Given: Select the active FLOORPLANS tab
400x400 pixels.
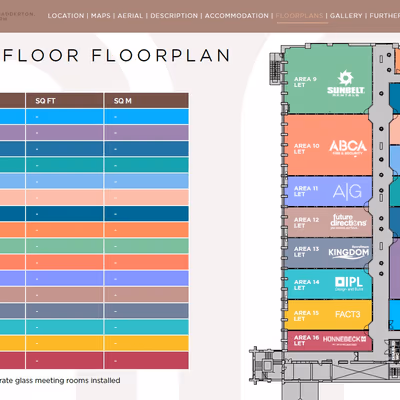Looking at the screenshot, I should 299,16.
